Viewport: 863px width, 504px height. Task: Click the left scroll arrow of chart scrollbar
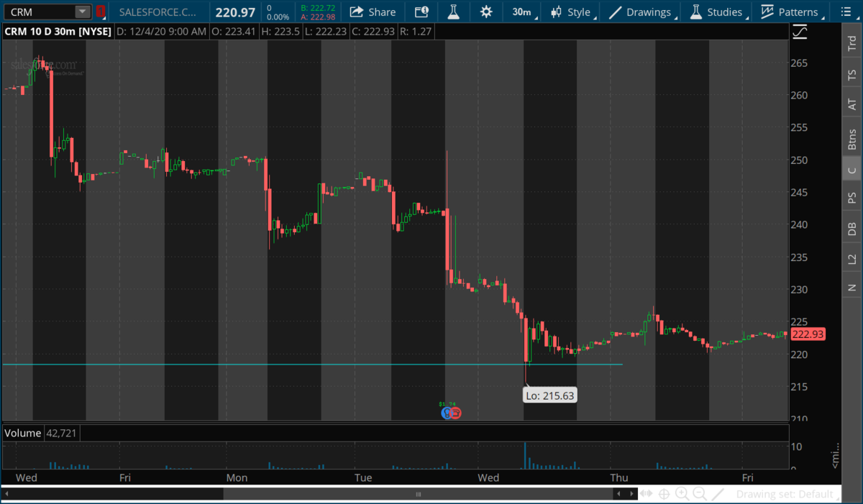[x=618, y=494]
